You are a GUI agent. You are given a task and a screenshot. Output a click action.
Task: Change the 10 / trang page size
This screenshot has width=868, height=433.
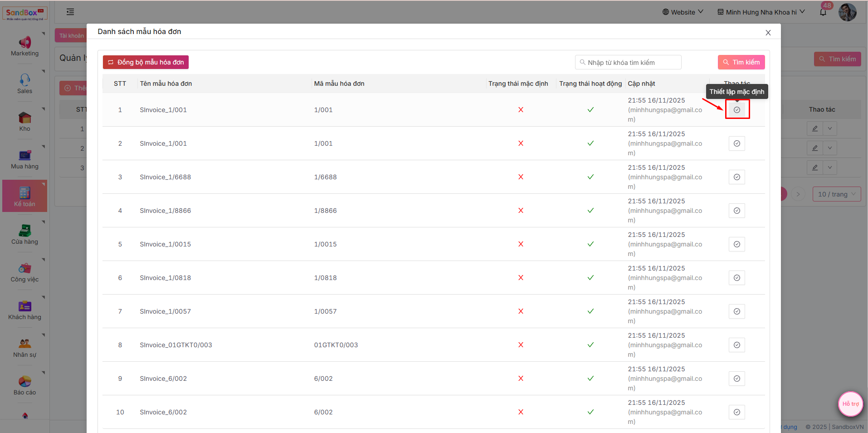tap(836, 194)
